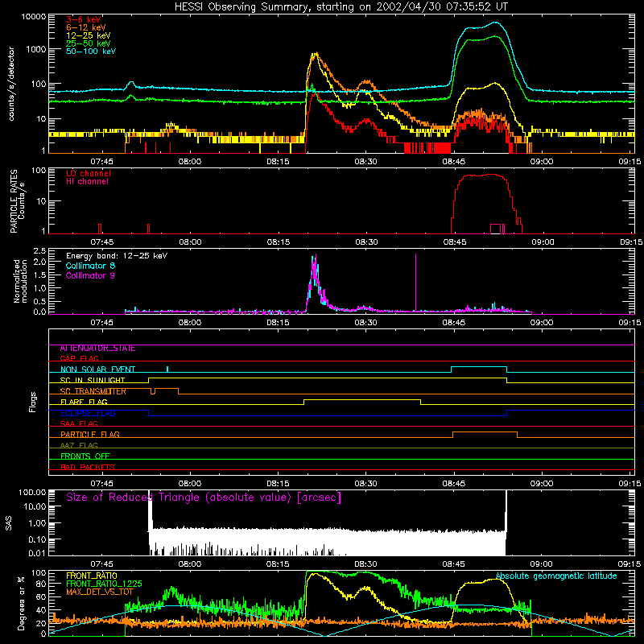Click the GAP_FLAG label
The image size is (644, 644).
[x=79, y=358]
